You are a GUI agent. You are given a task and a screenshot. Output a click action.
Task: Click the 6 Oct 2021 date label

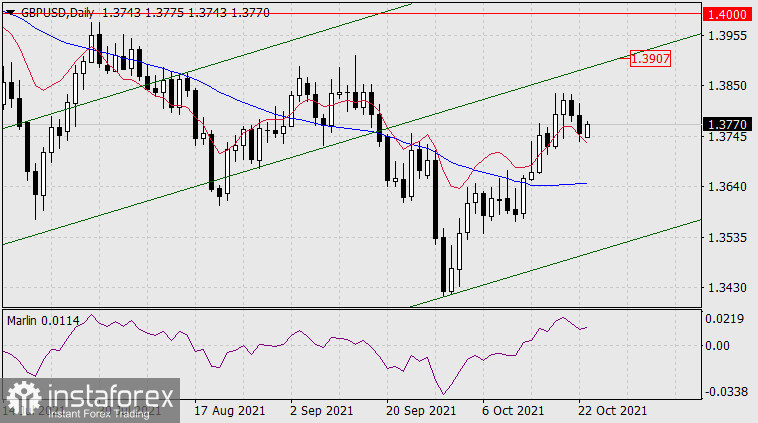(x=513, y=411)
